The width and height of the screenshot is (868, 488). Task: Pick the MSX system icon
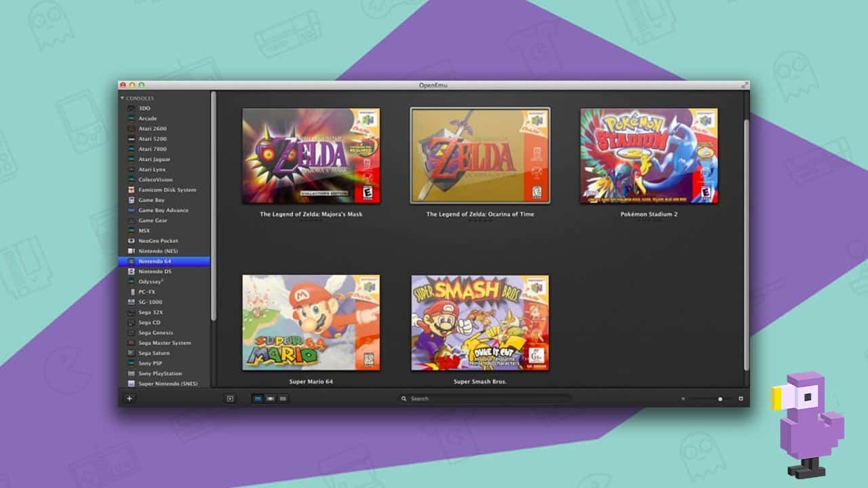tap(132, 230)
